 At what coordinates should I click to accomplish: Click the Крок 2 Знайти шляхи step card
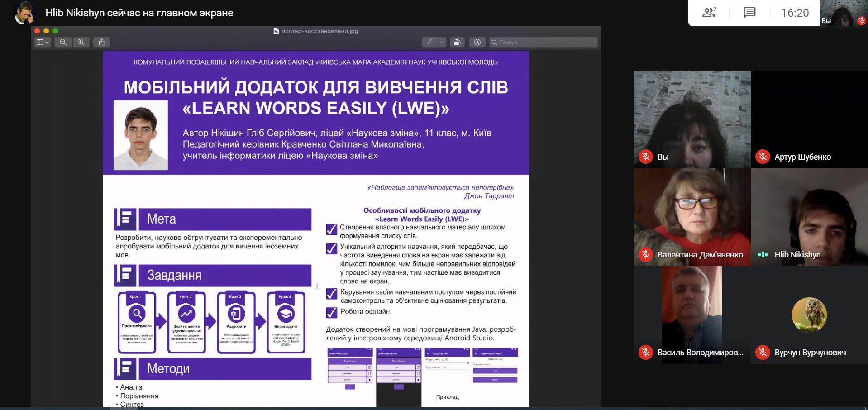(186, 322)
